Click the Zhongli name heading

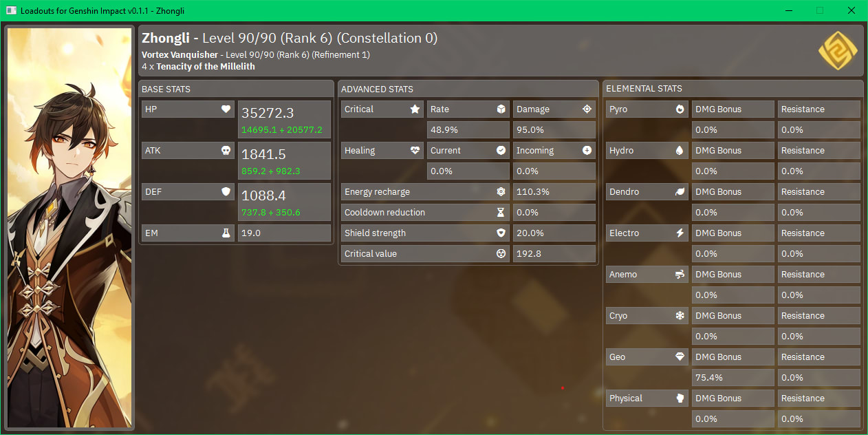coord(166,39)
